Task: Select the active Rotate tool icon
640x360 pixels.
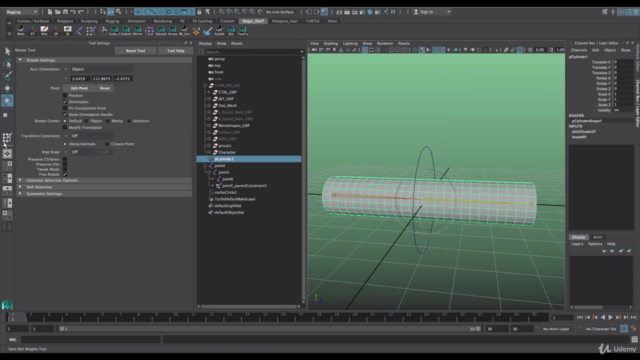Action: pos(7,100)
